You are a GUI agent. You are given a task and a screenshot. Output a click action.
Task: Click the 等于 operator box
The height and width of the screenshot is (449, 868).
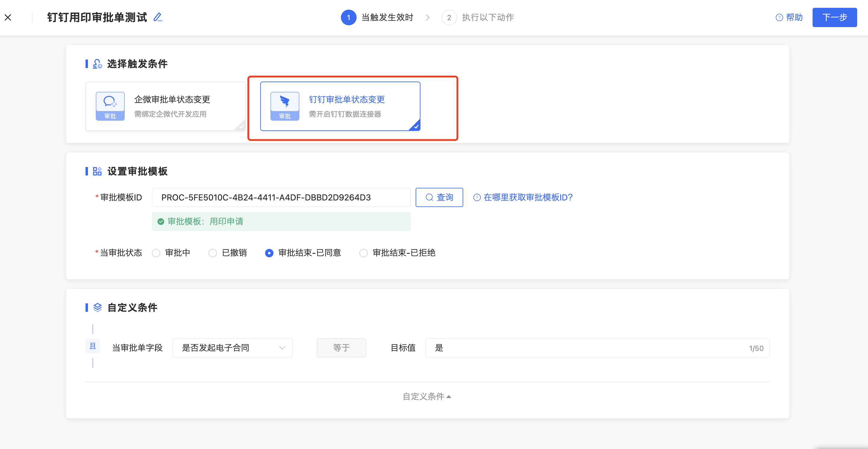coord(341,348)
